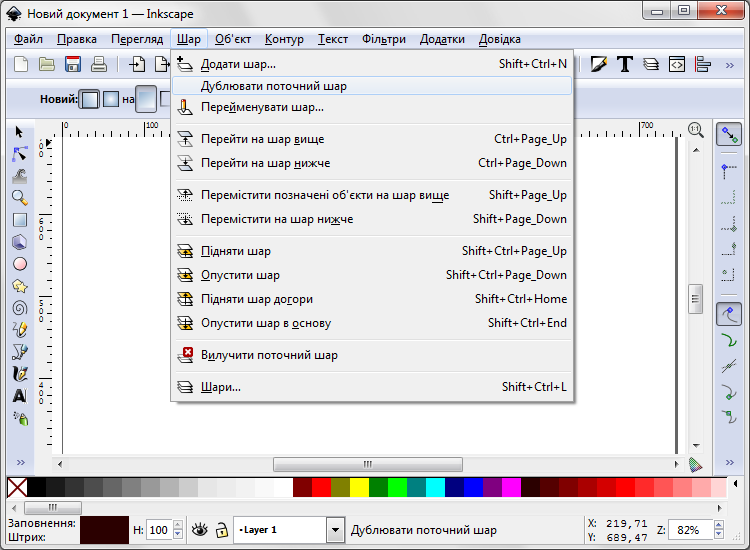Image resolution: width=750 pixels, height=550 pixels.
Task: Choose Перейменувати шар... entry
Action: [x=372, y=107]
